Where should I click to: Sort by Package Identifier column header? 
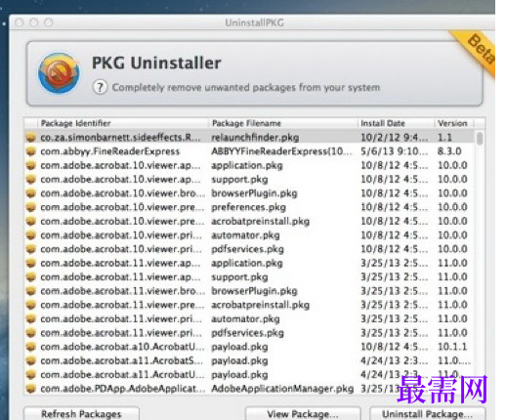75,123
